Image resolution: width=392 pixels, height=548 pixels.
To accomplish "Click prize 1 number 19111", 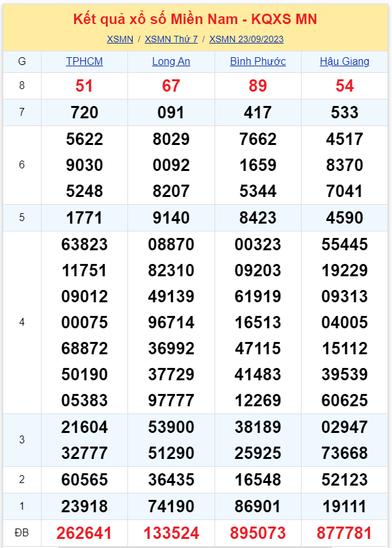I will point(345,506).
